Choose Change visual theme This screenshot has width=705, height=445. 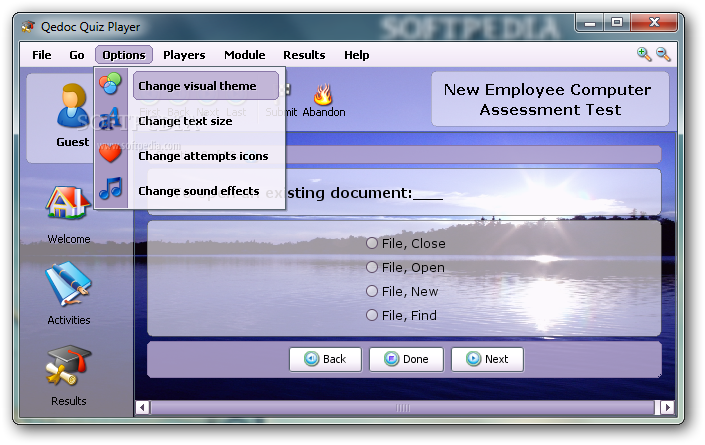click(205, 85)
